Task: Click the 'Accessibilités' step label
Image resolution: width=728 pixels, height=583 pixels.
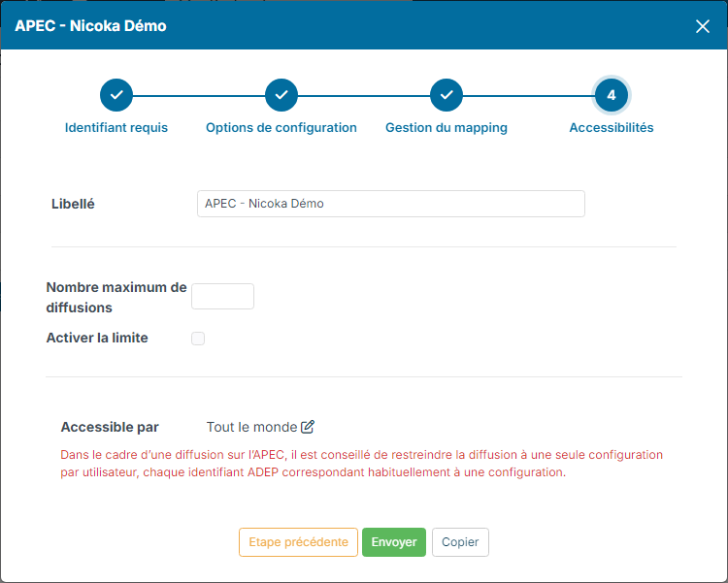Action: 612,128
